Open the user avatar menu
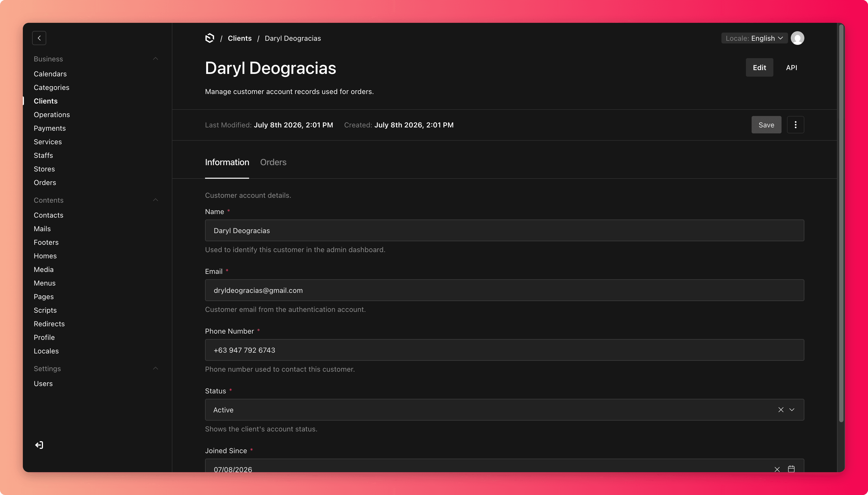The height and width of the screenshot is (495, 868). point(797,38)
